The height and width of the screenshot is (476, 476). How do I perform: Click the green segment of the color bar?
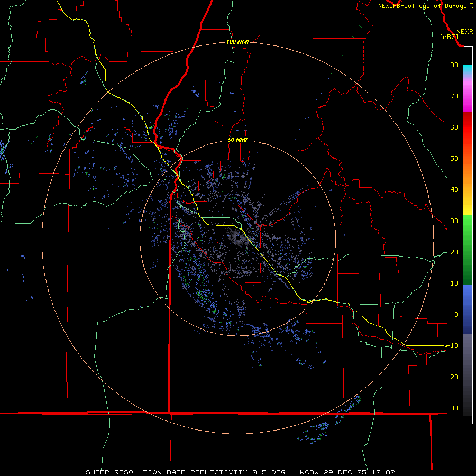467,250
